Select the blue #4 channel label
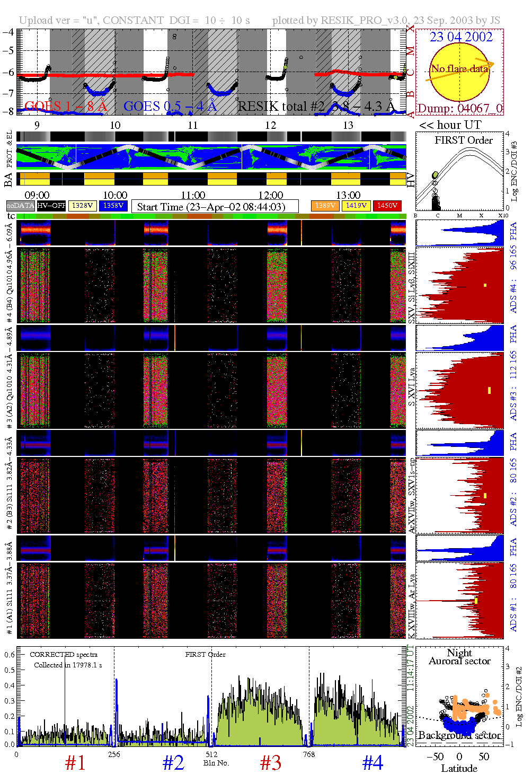 pos(373,763)
